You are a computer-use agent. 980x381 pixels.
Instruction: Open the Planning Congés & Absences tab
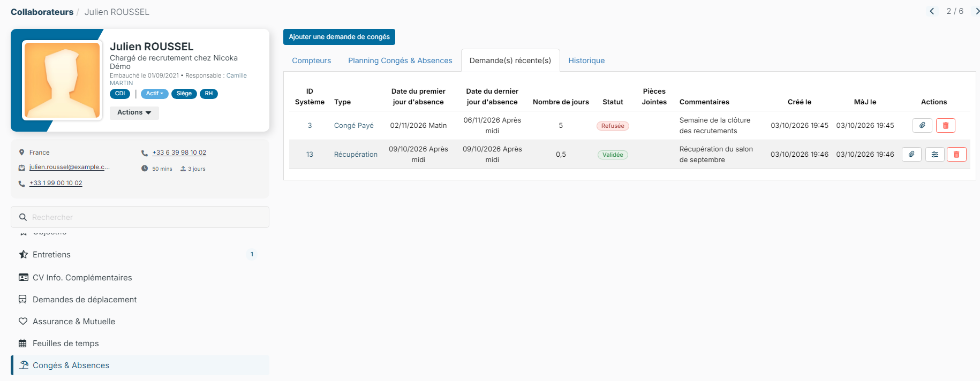pyautogui.click(x=400, y=60)
